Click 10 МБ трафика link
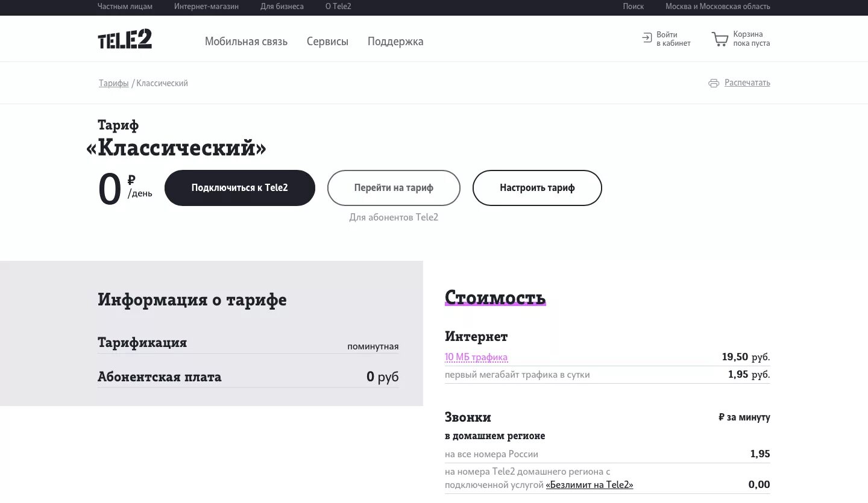 [476, 357]
